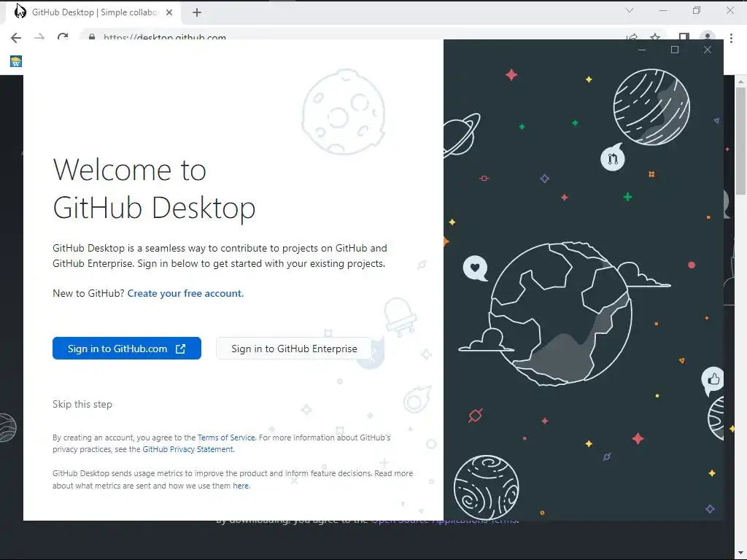Click the external-link icon on Sign in button
The width and height of the screenshot is (747, 560).
pyautogui.click(x=181, y=349)
